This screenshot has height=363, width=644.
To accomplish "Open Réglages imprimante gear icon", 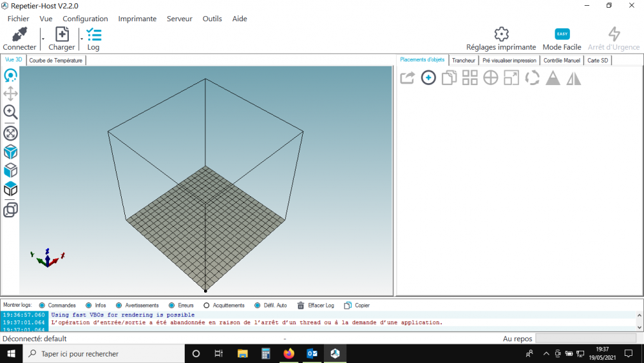I will [501, 34].
